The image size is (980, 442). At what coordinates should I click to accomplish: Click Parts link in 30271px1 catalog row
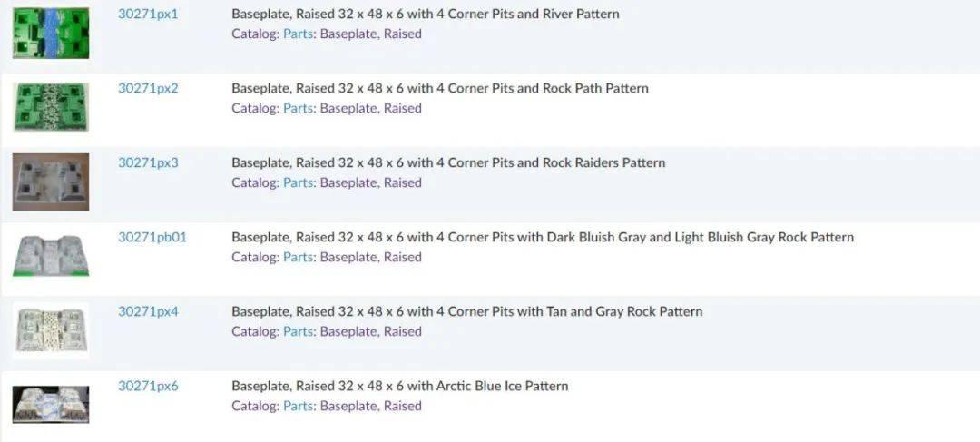click(299, 34)
